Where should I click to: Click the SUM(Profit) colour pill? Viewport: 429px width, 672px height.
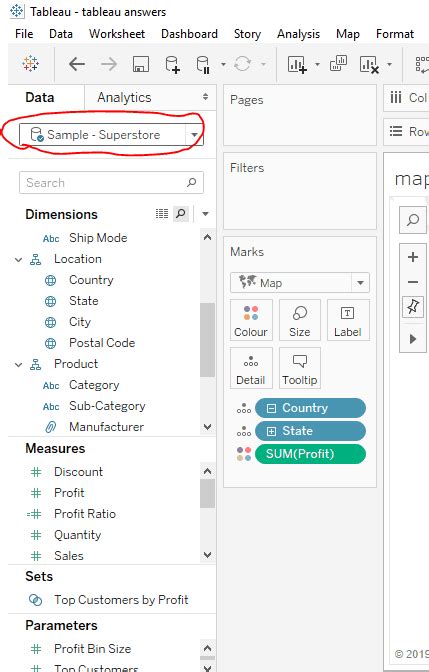pyautogui.click(x=310, y=454)
